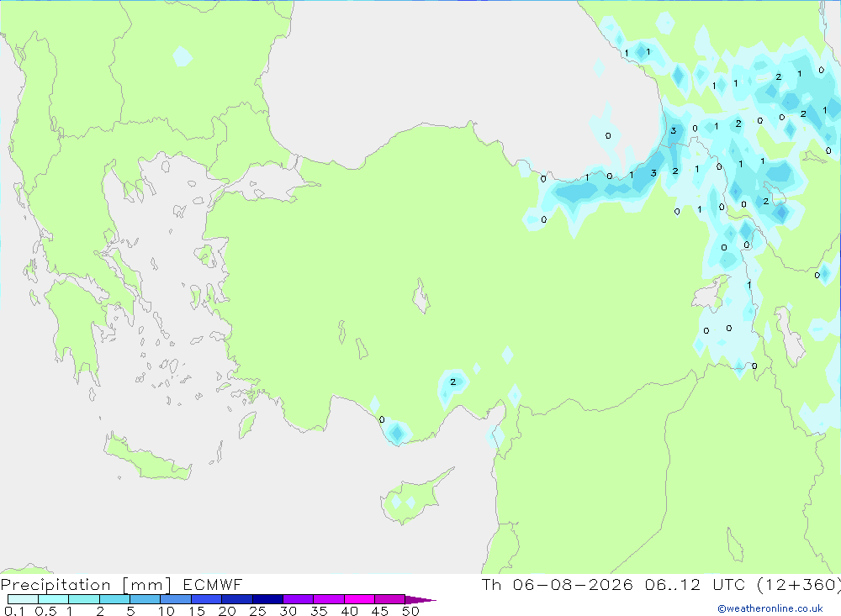Click the '(12+360)' forecast offset text
The image size is (841, 616).
(x=799, y=585)
